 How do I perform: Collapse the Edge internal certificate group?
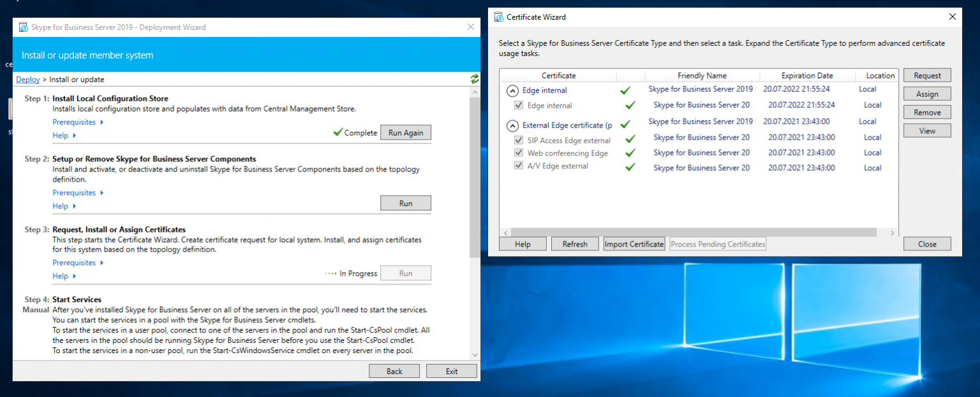click(512, 90)
